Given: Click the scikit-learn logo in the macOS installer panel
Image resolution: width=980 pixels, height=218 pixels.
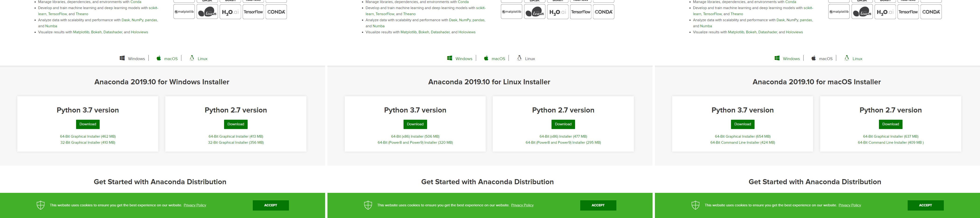Looking at the screenshot, I should [x=862, y=12].
